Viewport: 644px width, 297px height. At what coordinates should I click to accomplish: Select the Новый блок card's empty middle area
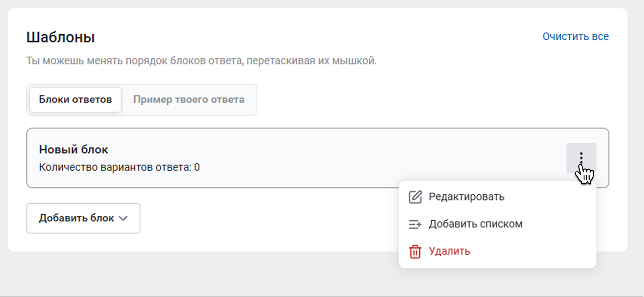340,158
